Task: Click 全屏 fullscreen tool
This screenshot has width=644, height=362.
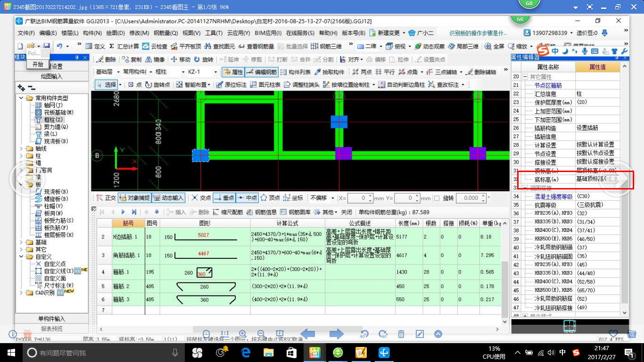Action: pyautogui.click(x=495, y=46)
